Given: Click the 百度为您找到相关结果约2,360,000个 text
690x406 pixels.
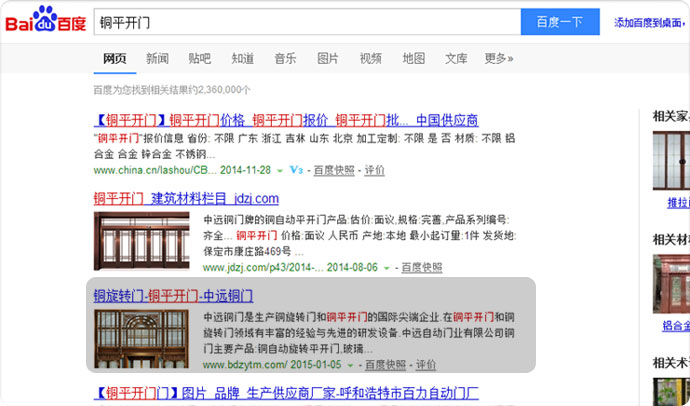Looking at the screenshot, I should [x=172, y=90].
